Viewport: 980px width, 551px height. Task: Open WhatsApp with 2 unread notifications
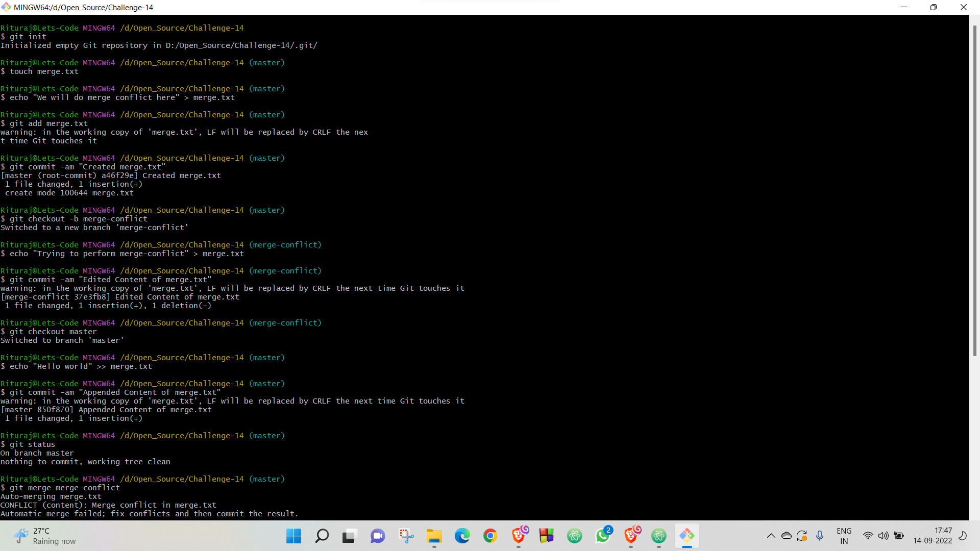click(x=603, y=536)
